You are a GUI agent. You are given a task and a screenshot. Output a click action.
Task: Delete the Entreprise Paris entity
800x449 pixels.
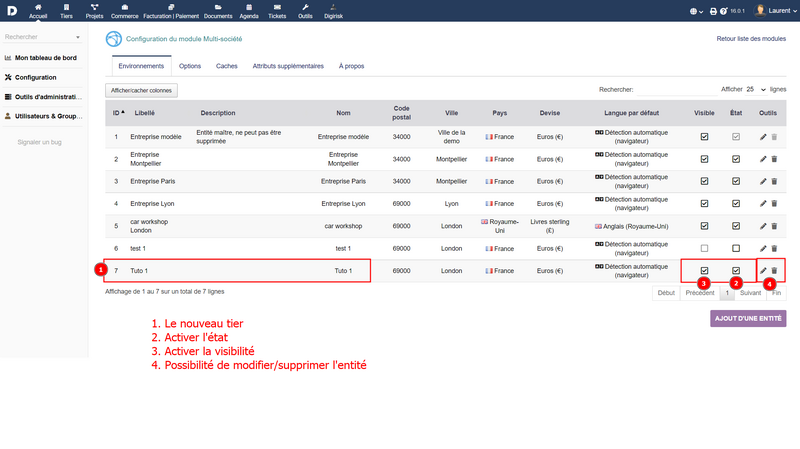[x=774, y=181]
